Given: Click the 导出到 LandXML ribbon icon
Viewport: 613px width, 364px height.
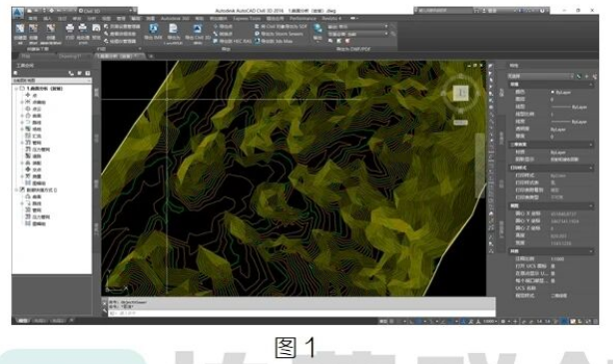Looking at the screenshot, I should 173,29.
